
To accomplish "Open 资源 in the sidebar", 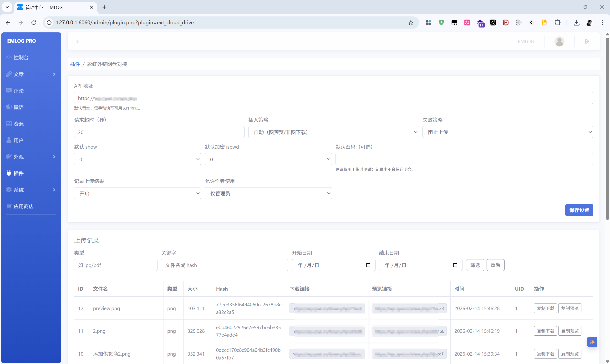I will 19,124.
